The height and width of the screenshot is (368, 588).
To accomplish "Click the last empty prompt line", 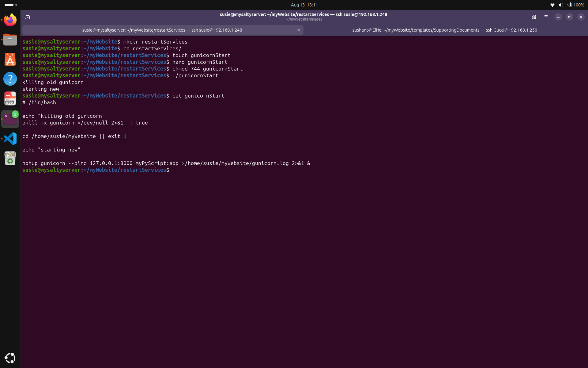I will click(96, 170).
